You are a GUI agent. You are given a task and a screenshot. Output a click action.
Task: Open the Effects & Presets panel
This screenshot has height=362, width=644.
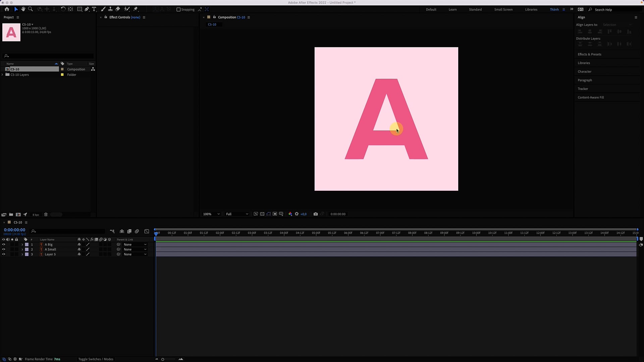[589, 54]
